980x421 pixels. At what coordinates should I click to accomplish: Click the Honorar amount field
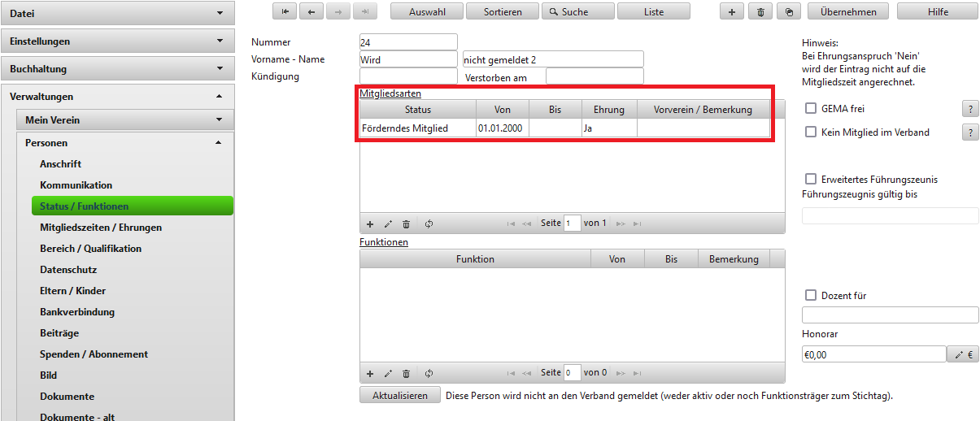(874, 354)
